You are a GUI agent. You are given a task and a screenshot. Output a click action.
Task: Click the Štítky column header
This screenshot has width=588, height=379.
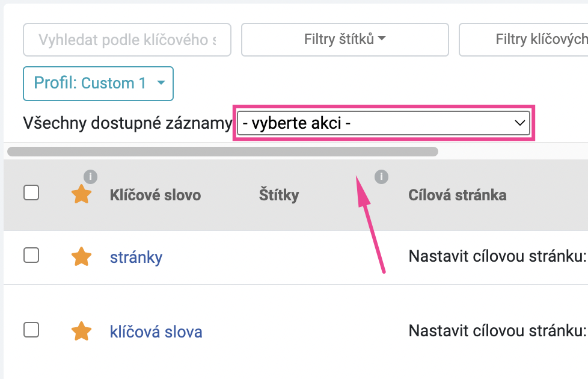pyautogui.click(x=279, y=195)
